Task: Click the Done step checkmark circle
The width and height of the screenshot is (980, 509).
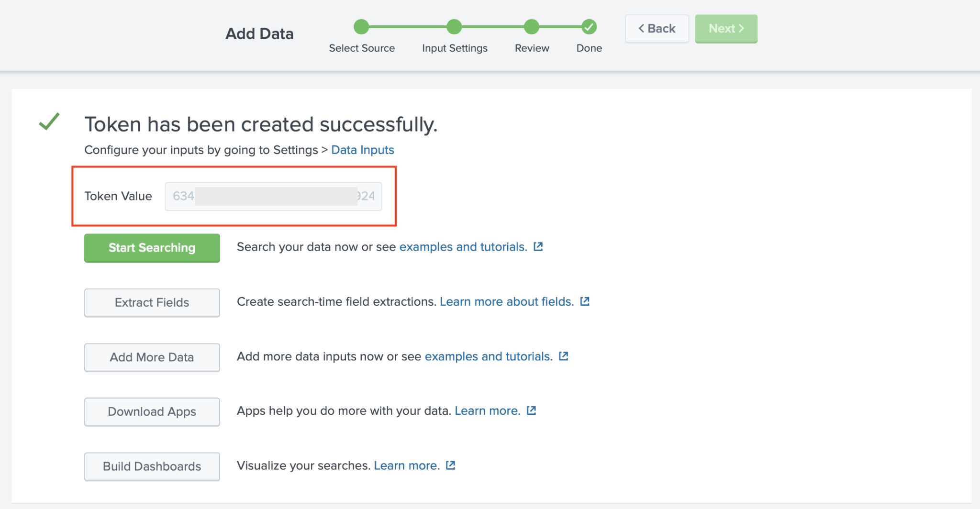Action: tap(589, 27)
